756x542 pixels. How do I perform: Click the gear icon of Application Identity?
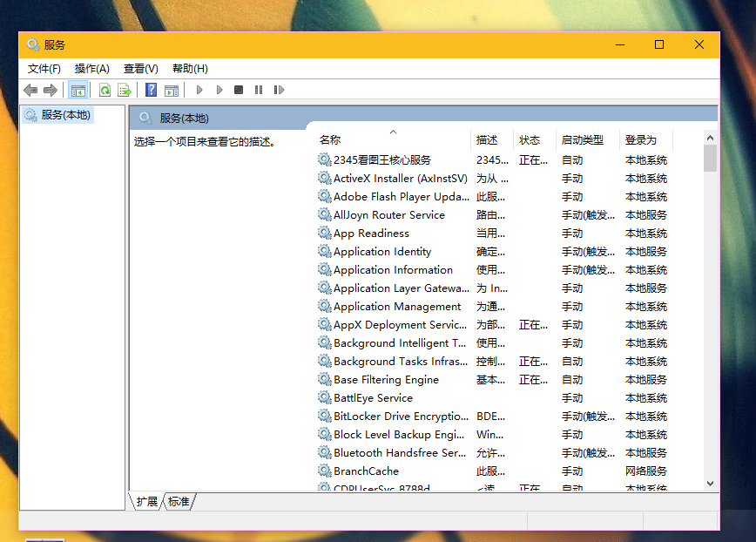pos(325,251)
